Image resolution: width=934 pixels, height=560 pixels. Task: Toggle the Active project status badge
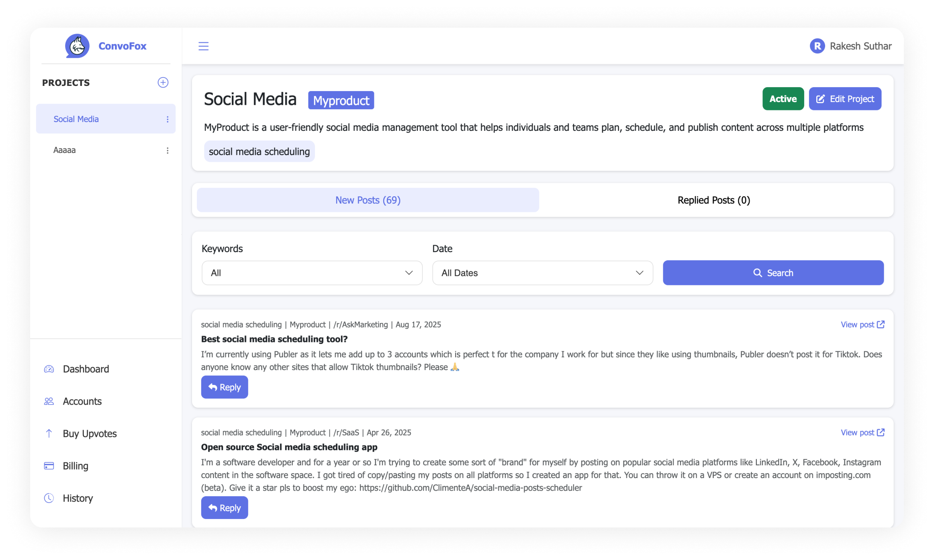(x=783, y=98)
